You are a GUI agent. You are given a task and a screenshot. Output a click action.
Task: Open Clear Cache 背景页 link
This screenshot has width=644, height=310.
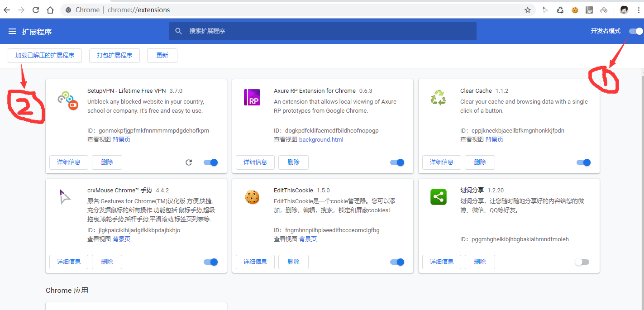tap(494, 139)
